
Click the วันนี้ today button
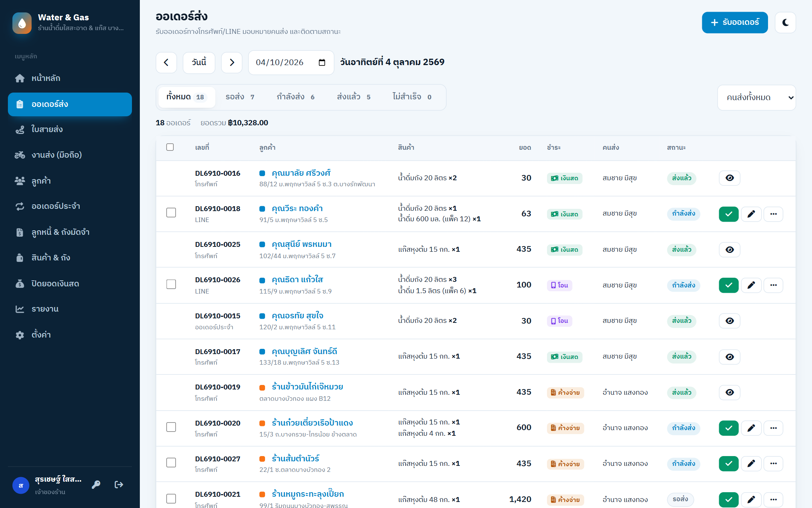[x=199, y=62]
